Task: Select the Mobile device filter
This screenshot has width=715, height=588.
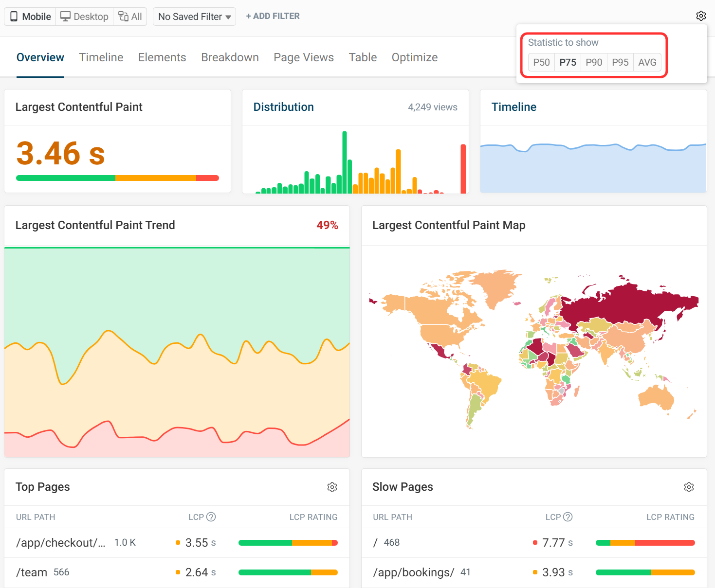Action: [x=30, y=17]
